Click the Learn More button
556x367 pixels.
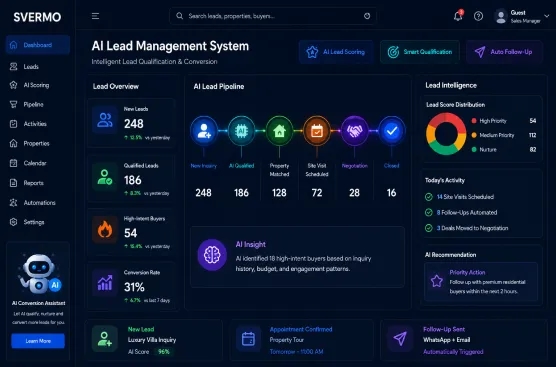click(38, 341)
